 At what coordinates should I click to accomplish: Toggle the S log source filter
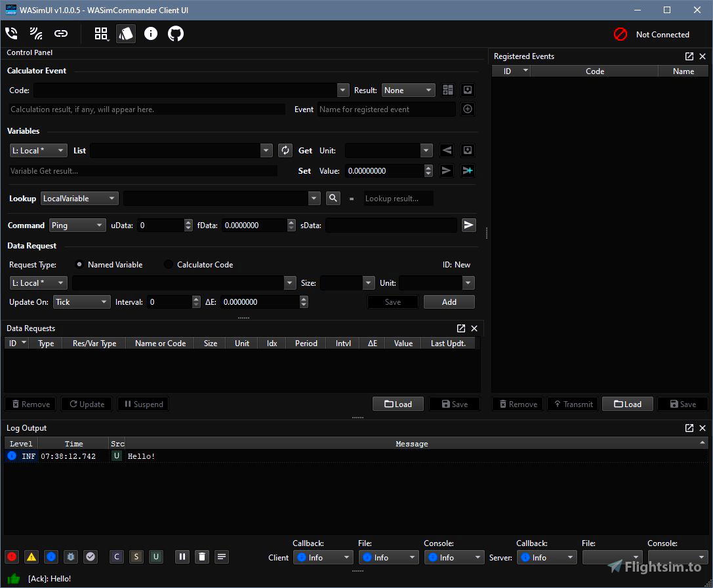pyautogui.click(x=136, y=557)
